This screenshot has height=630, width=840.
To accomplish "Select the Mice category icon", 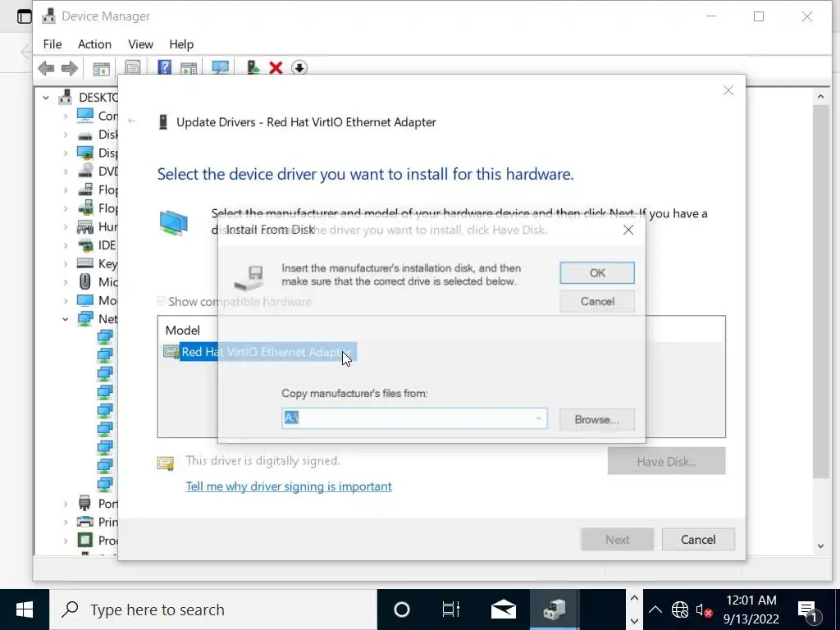I will coord(85,282).
